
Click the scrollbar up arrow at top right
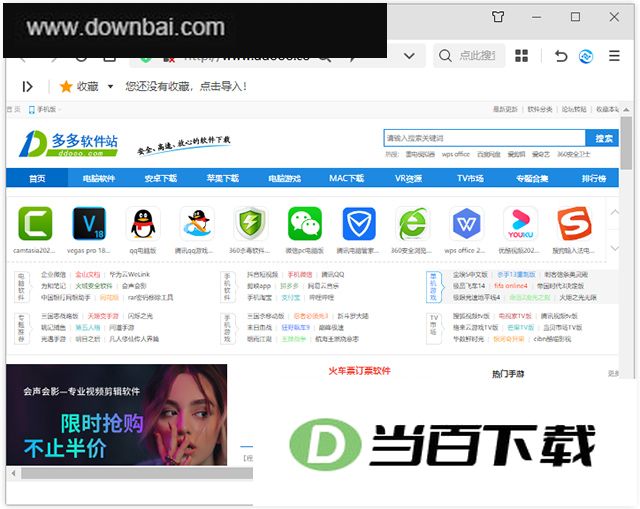(626, 109)
